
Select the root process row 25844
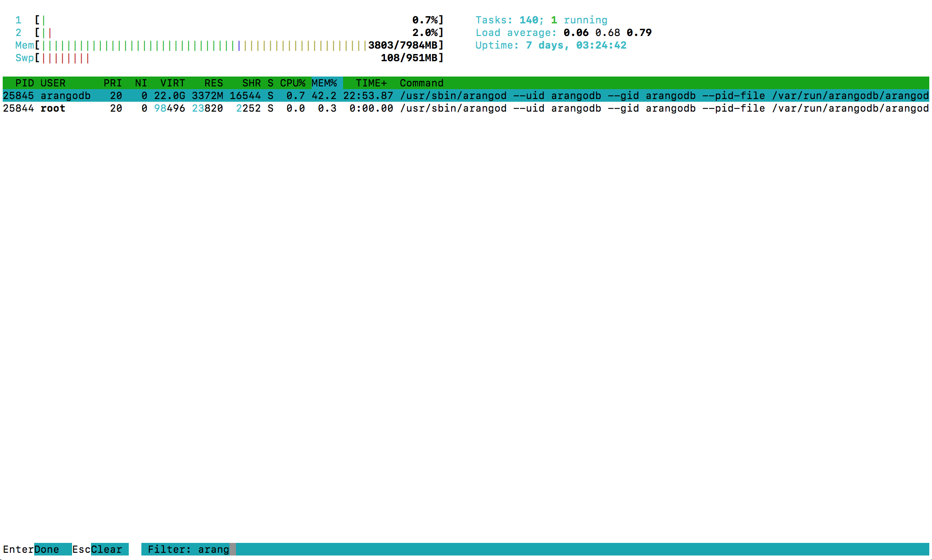click(x=270, y=108)
